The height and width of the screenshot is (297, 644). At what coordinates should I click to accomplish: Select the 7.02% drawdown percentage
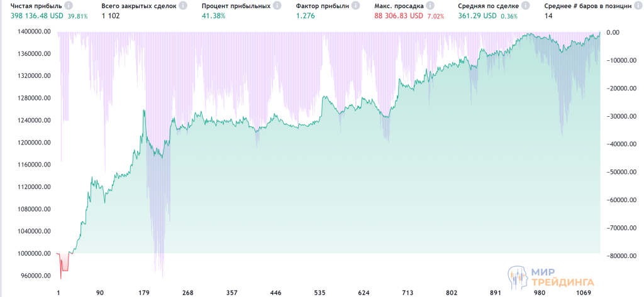tap(435, 16)
